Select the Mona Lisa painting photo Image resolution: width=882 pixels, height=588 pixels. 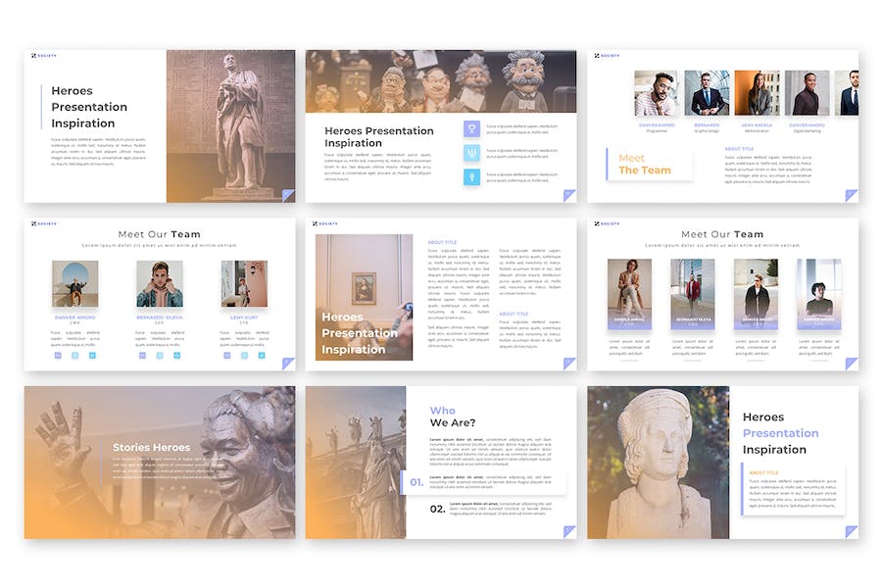click(x=364, y=286)
